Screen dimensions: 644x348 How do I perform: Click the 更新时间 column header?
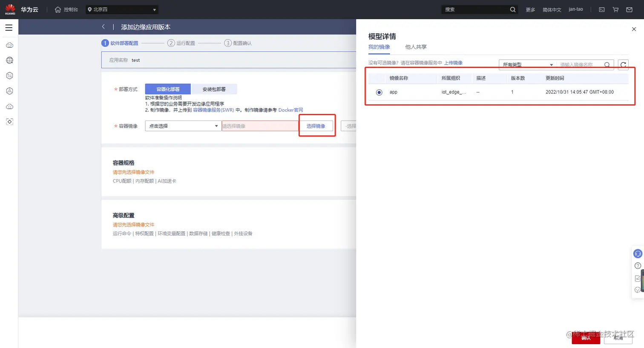[555, 78]
